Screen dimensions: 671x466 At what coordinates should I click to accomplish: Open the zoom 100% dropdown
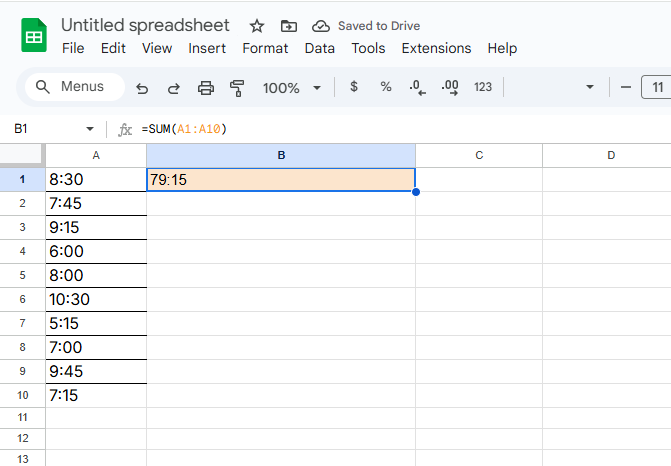(291, 88)
